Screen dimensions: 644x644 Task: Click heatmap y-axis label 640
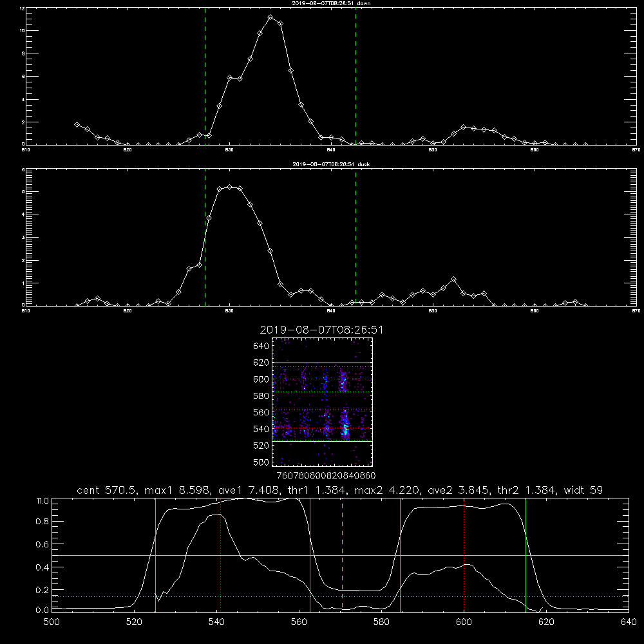[261, 346]
